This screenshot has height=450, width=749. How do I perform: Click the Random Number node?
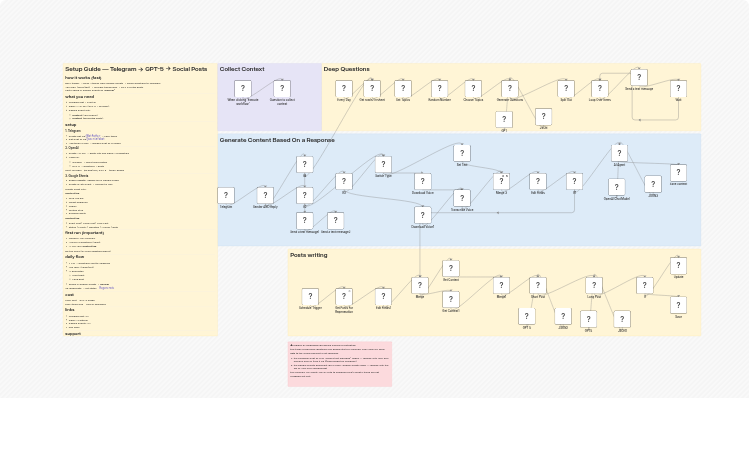pos(439,89)
